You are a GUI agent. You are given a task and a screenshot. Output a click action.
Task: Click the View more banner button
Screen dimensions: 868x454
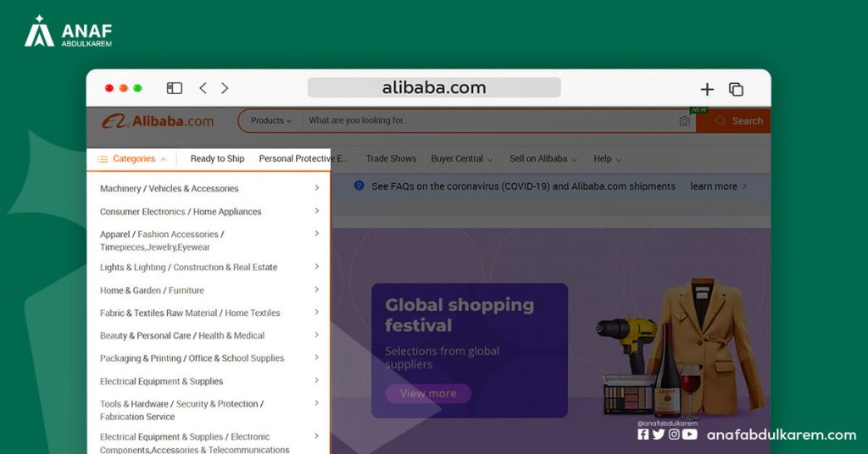tap(428, 394)
